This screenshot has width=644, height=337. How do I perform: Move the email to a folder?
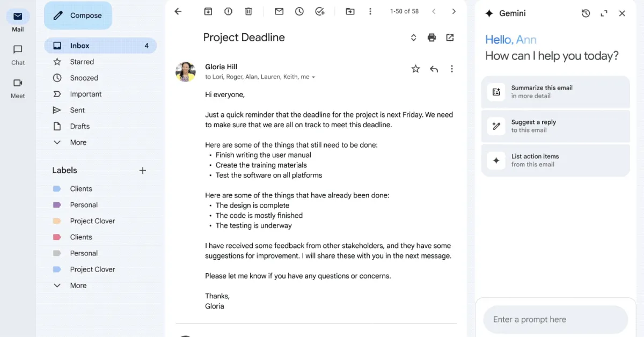(350, 11)
